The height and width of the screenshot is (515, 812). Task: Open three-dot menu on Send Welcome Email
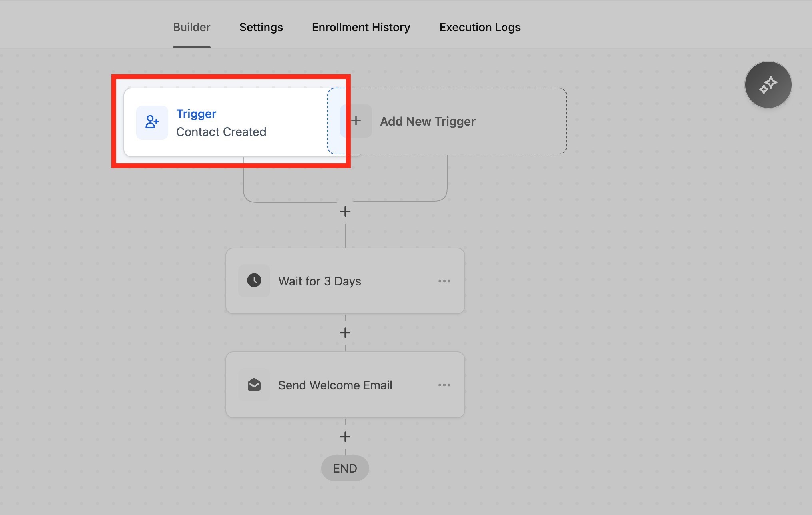click(444, 385)
